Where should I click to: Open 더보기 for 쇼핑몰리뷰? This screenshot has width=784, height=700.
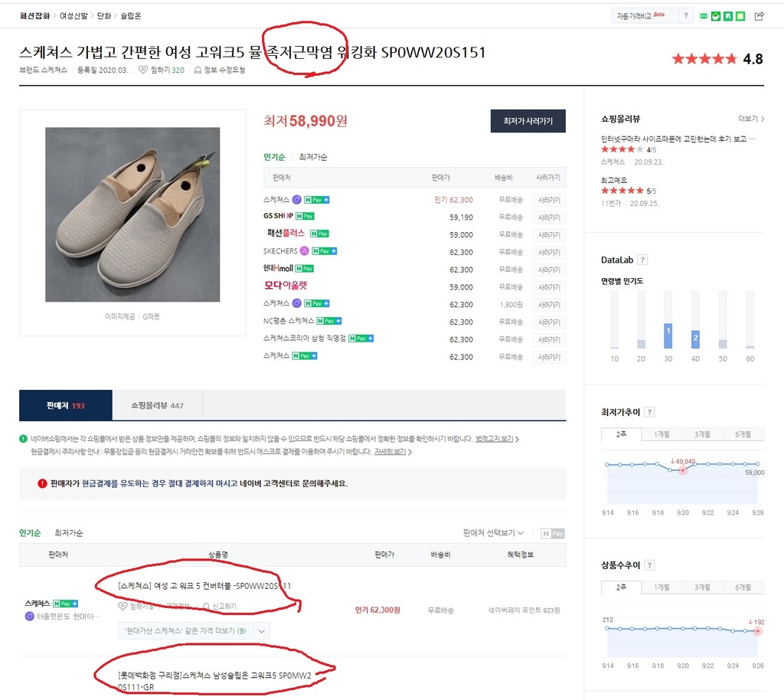click(x=751, y=119)
